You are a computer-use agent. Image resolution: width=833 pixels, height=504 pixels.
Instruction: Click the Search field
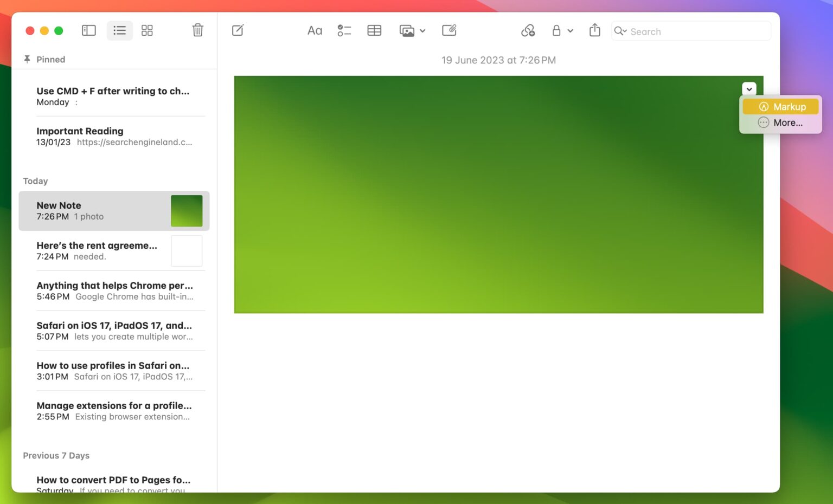(x=691, y=31)
